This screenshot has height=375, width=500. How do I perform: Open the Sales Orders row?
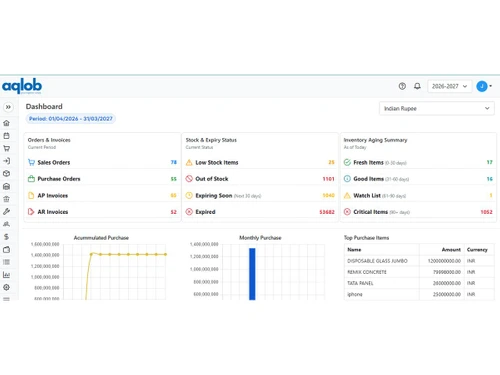[x=102, y=162]
